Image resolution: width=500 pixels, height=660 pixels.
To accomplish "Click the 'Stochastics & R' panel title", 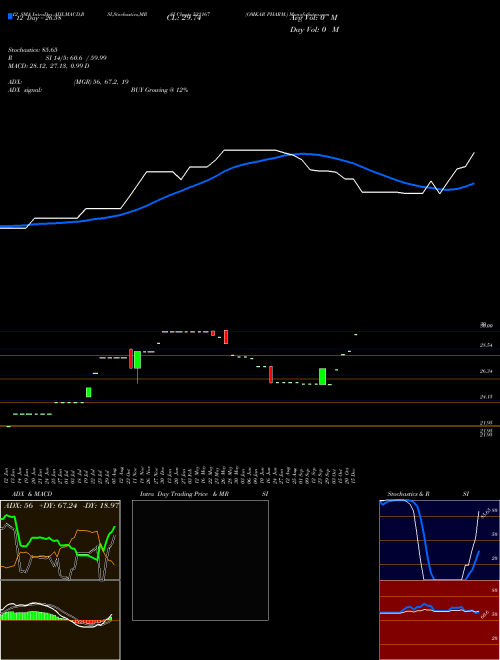I will (x=409, y=494).
